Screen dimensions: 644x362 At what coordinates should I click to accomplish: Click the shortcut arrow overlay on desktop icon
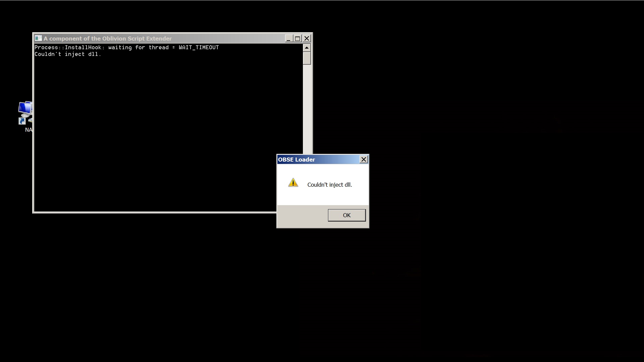point(22,121)
